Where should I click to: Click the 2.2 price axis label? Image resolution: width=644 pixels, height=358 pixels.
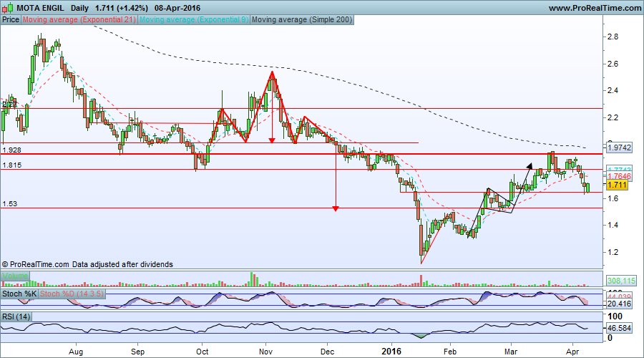(613, 117)
